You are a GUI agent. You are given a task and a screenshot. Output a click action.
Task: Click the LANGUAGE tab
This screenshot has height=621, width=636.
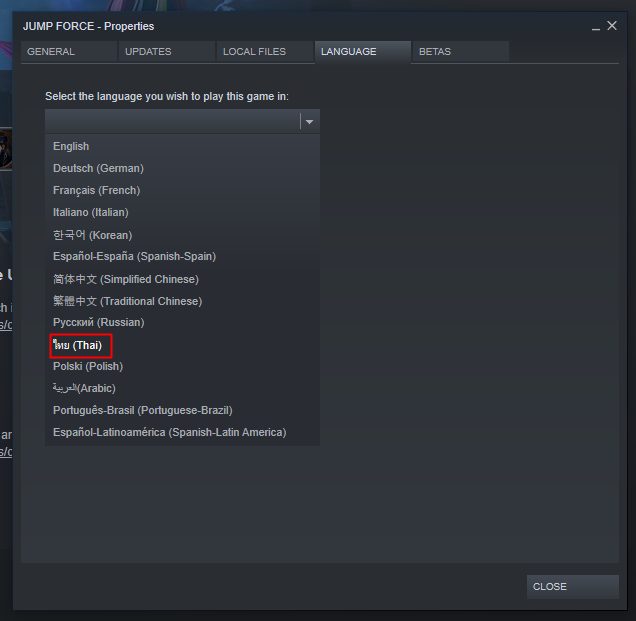click(x=363, y=52)
